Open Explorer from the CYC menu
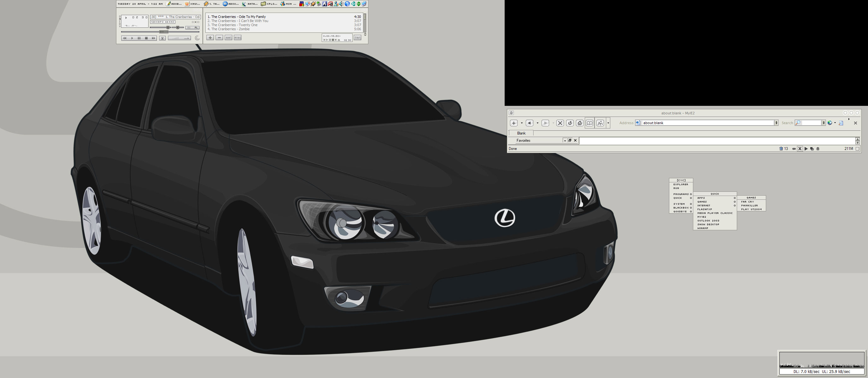The width and height of the screenshot is (868, 378). 681,185
